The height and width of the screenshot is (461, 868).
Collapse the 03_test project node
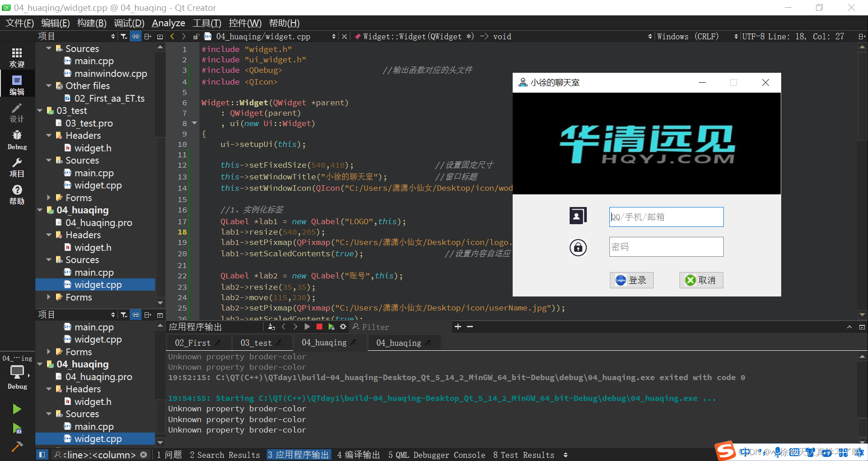click(40, 110)
